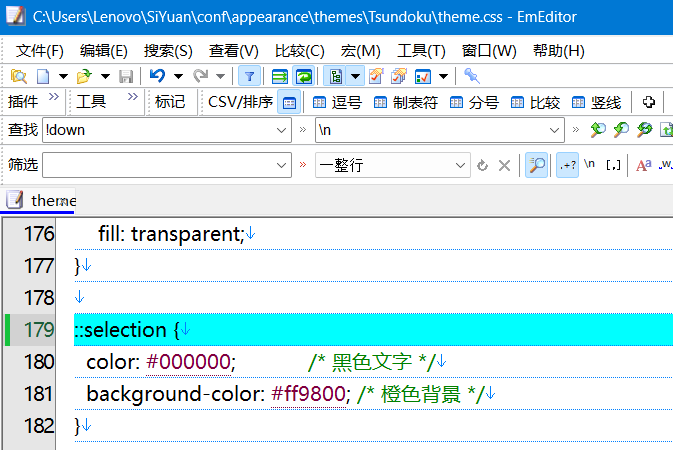This screenshot has height=450, width=673.
Task: Click the new document icon
Action: point(43,76)
